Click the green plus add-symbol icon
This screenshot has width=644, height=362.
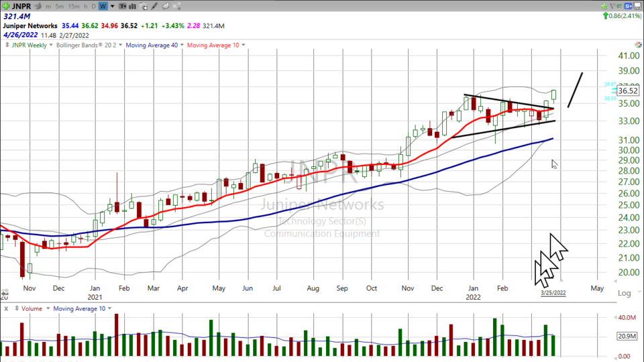click(6, 6)
